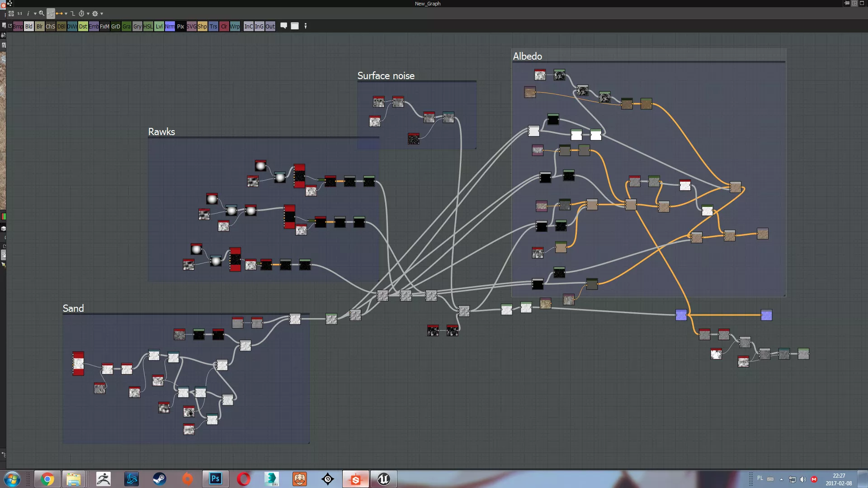Viewport: 868px width, 488px height.
Task: Toggle the highlighted node link display button
Action: pyautogui.click(x=51, y=14)
